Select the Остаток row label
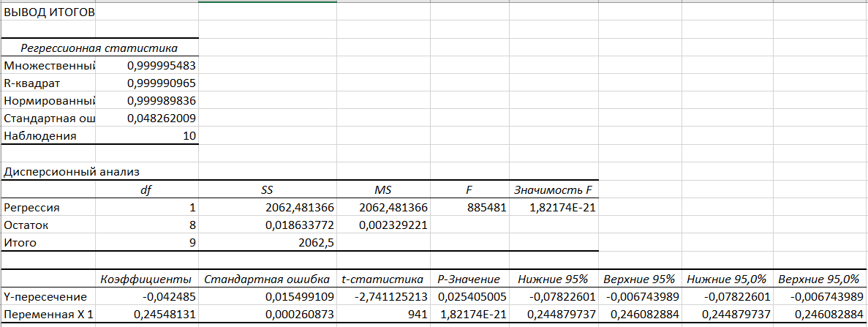The width and height of the screenshot is (868, 327). tap(49, 225)
